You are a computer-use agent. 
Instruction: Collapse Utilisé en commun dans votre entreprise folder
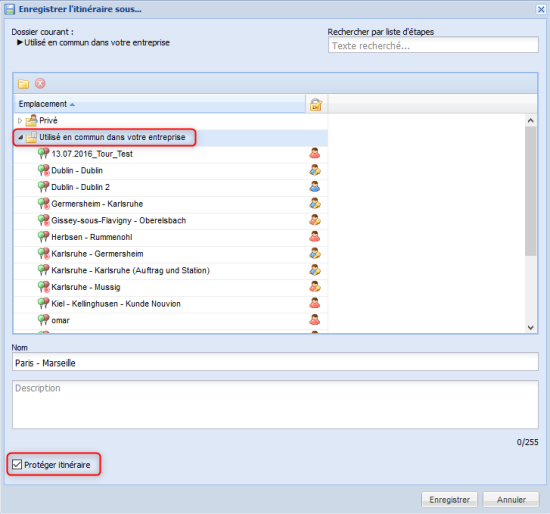click(20, 137)
